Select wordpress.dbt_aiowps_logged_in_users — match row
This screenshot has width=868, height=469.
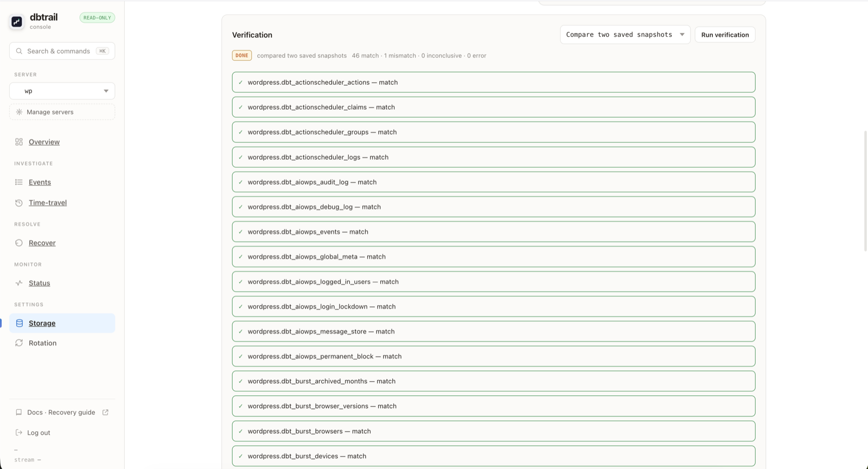pos(494,282)
